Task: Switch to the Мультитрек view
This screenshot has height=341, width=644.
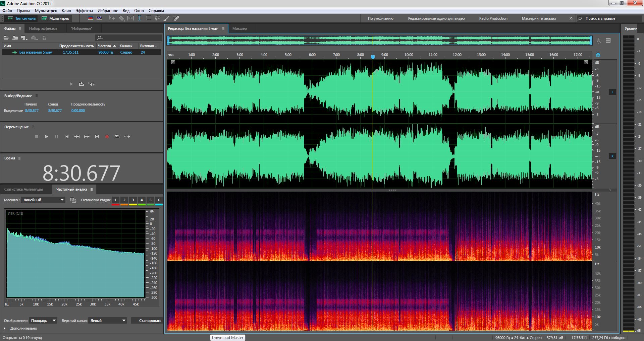Action: pos(55,18)
